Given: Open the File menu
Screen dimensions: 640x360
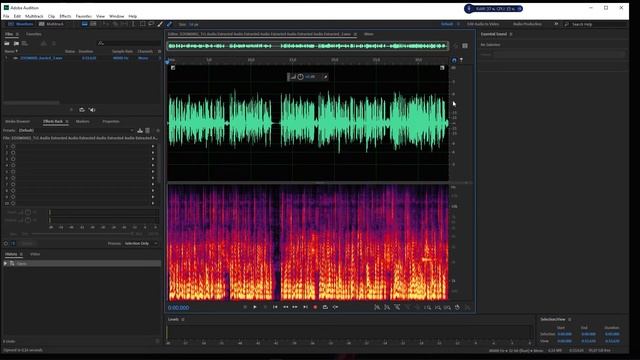Looking at the screenshot, I should (6, 16).
